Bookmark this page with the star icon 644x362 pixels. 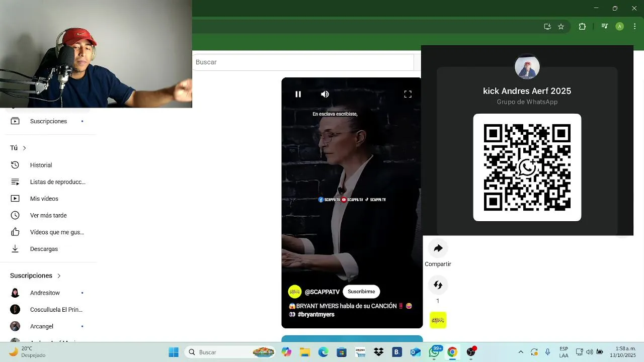[561, 27]
